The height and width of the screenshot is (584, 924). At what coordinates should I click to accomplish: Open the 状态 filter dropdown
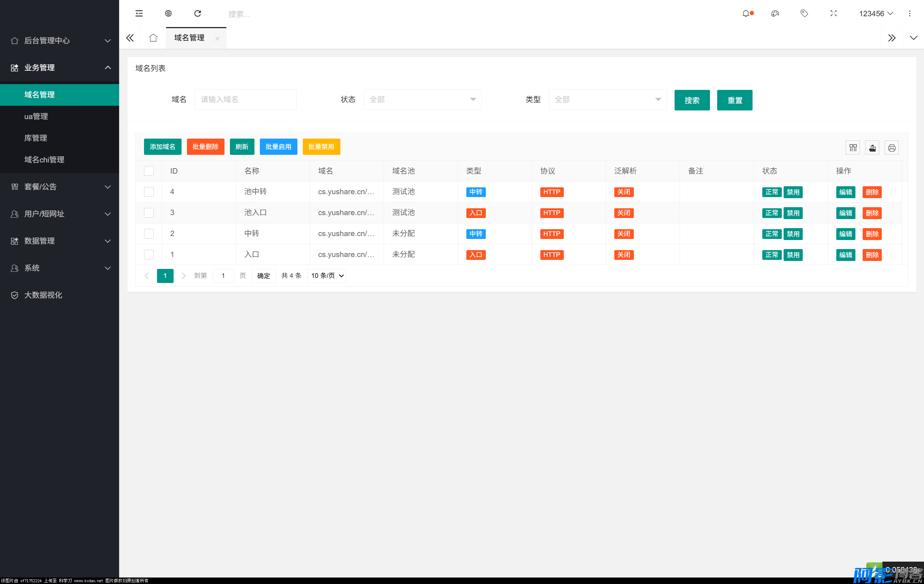tap(422, 99)
